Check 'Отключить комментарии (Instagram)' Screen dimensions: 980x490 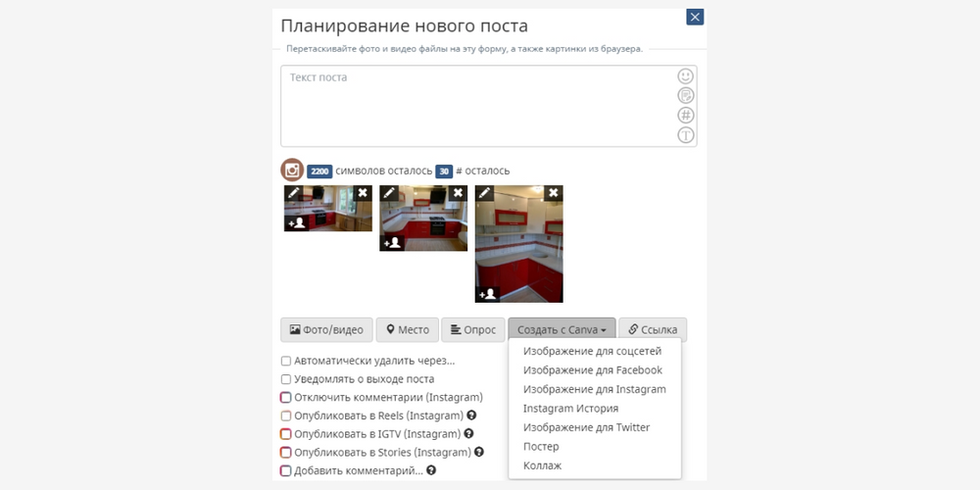click(x=286, y=397)
